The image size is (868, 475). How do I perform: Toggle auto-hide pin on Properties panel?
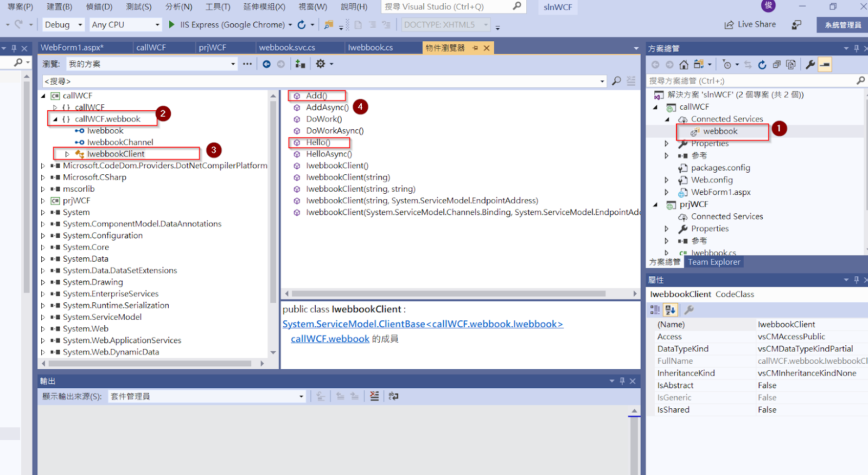coord(857,280)
